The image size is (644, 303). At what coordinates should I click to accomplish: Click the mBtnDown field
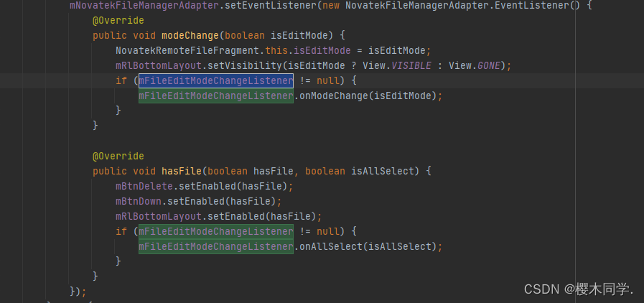point(139,201)
